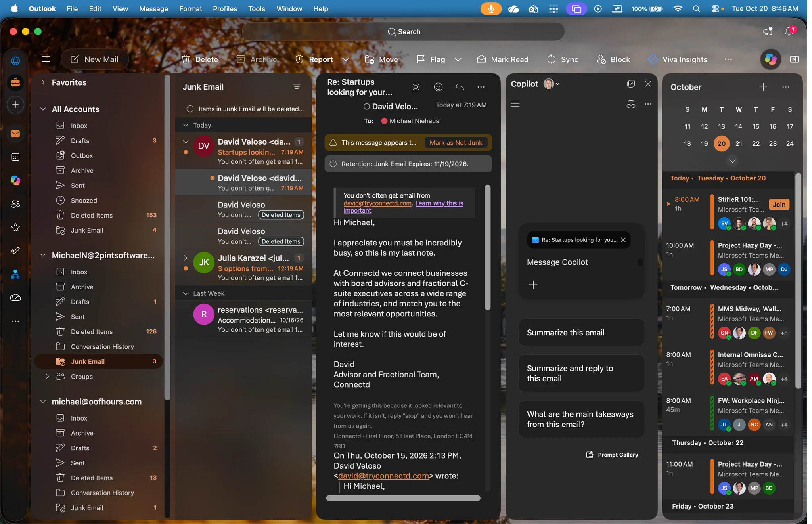Image resolution: width=812 pixels, height=524 pixels.
Task: Open the Report dropdown arrow
Action: pos(345,59)
